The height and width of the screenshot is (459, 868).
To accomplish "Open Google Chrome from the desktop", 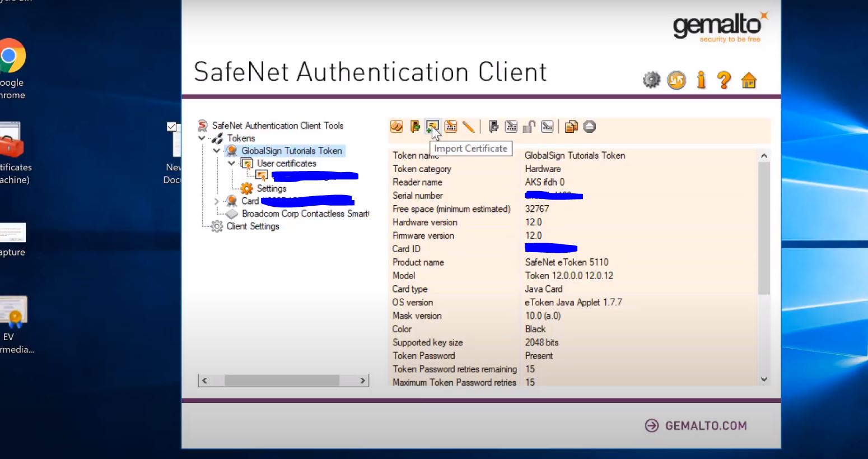I will 11,69.
